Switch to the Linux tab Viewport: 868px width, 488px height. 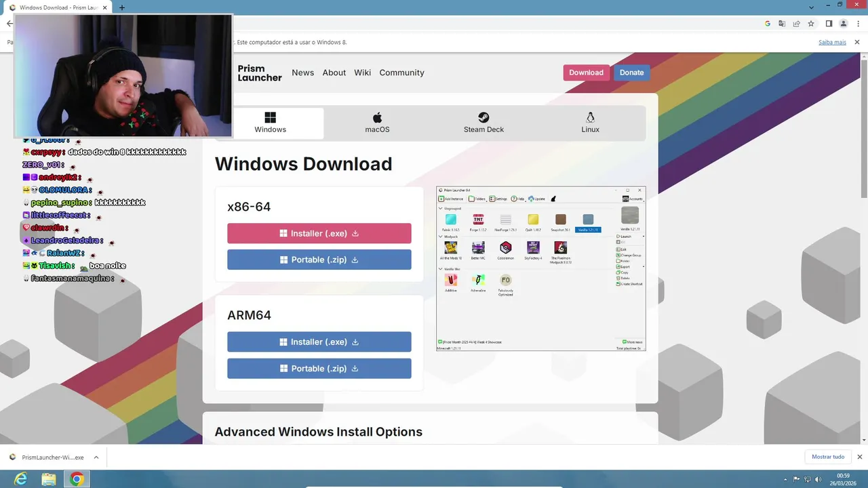tap(590, 123)
